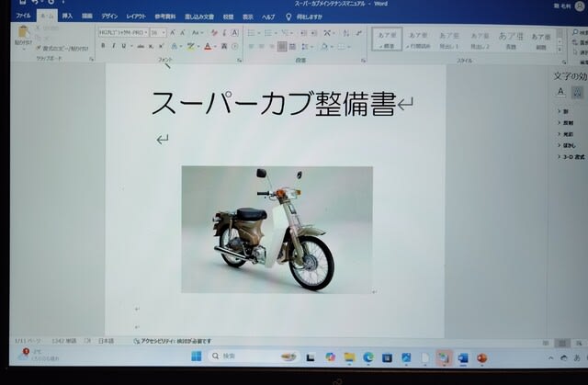
Task: Clear all formatting eraser icon
Action: tap(214, 33)
